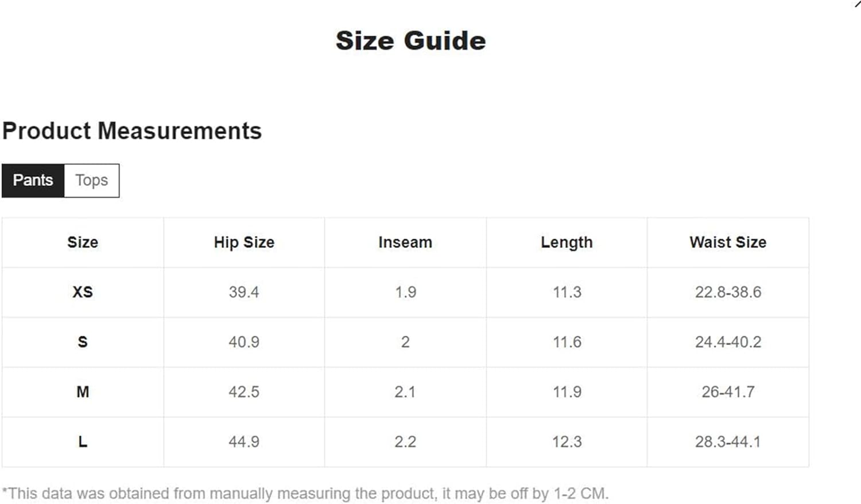Click the Inseam column header
The width and height of the screenshot is (861, 504).
[405, 242]
